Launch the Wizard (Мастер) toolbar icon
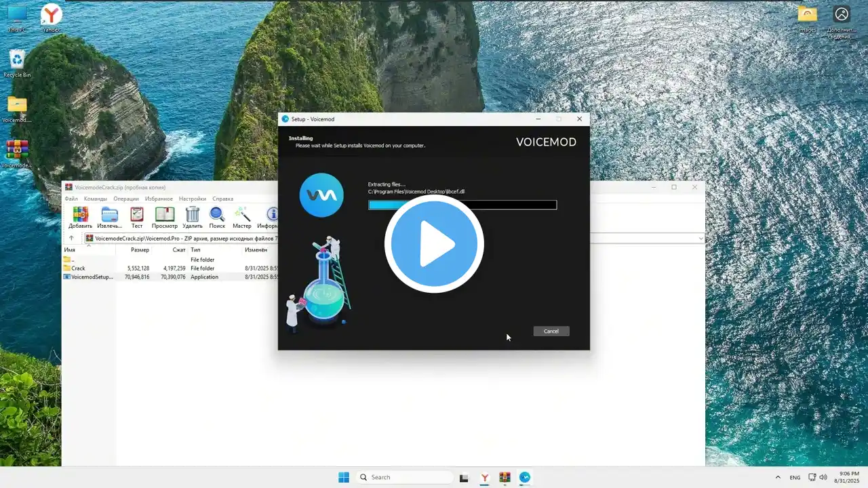 pyautogui.click(x=242, y=216)
